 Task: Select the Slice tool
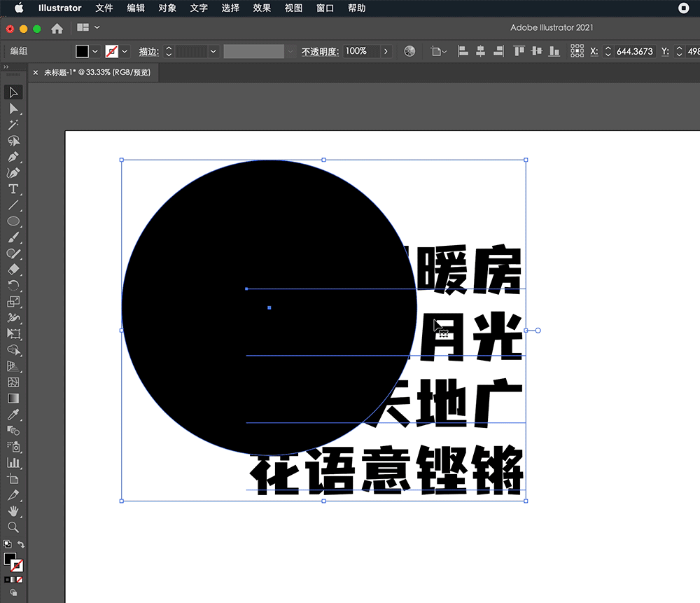[x=13, y=495]
